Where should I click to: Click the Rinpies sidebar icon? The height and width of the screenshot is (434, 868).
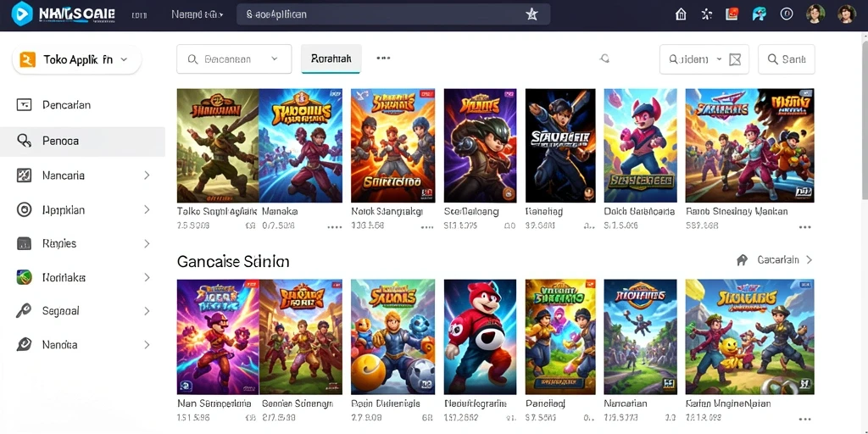pyautogui.click(x=24, y=243)
